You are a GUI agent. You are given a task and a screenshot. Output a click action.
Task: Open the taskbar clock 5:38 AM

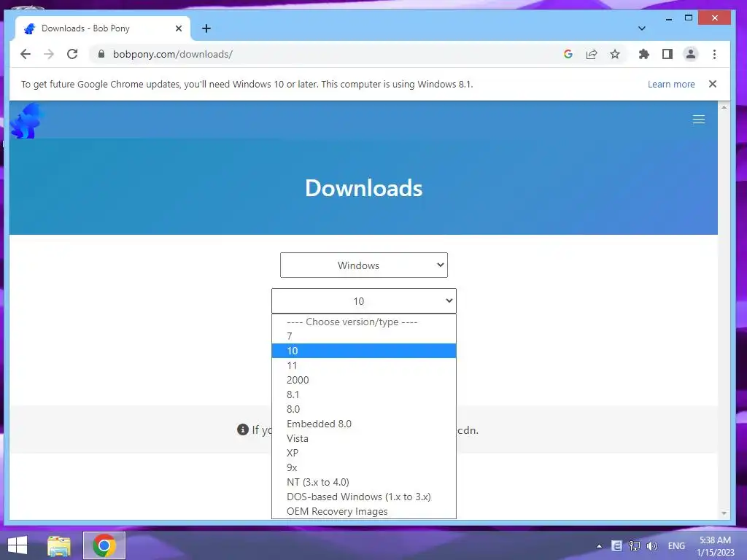[715, 546]
